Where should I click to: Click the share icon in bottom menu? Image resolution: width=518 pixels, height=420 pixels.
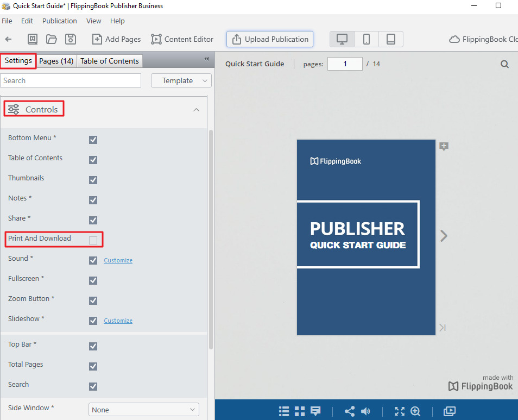tap(350, 411)
